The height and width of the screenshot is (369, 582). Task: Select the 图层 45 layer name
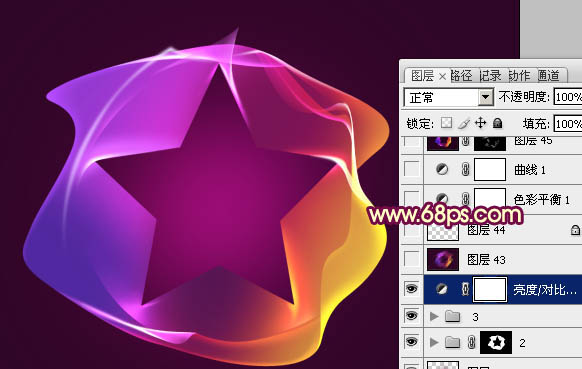coord(533,141)
